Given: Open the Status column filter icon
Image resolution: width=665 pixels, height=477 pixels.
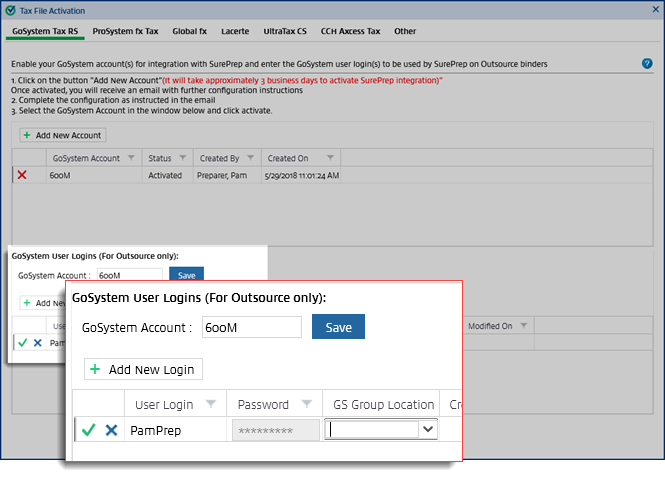Looking at the screenshot, I should 182,158.
